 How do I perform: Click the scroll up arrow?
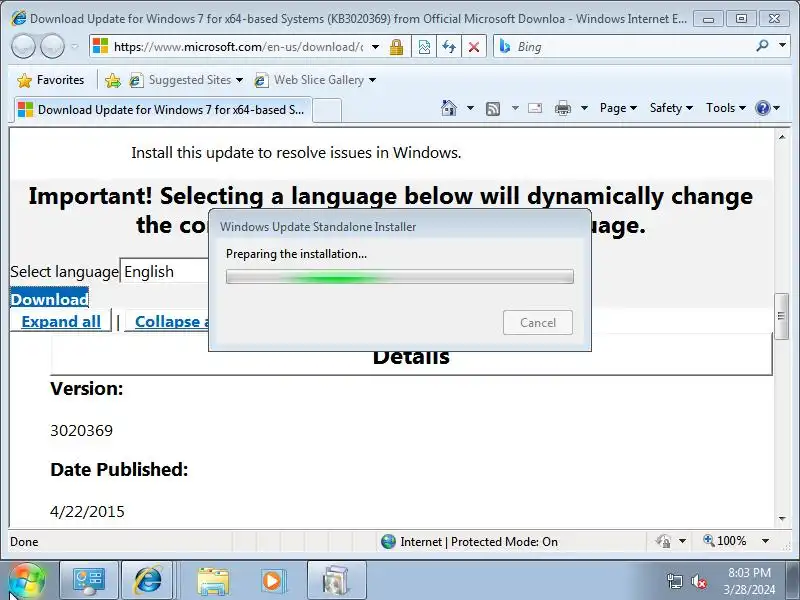(x=782, y=137)
